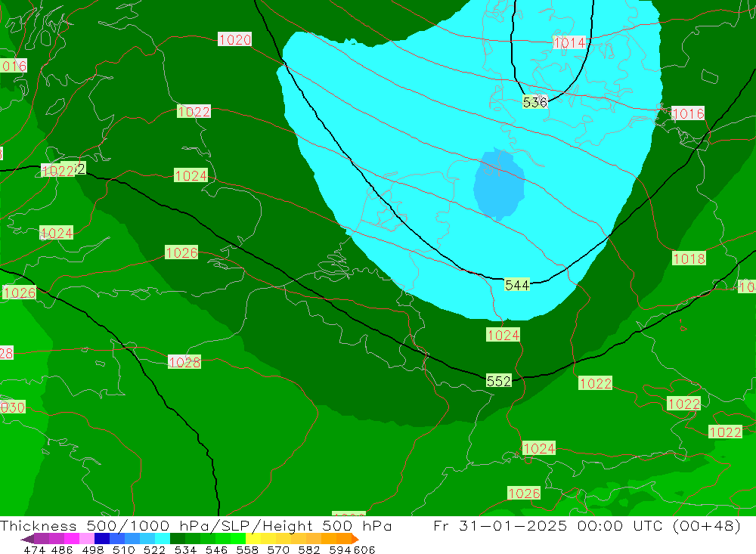Click the orange arrow tip ending the legend bar
This screenshot has height=554, width=756.
click(x=355, y=539)
